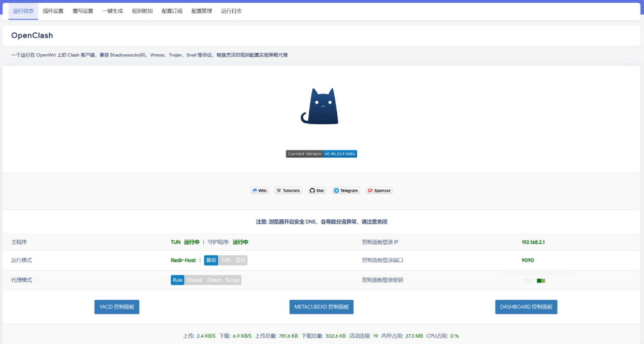Click the CPU usage 0 % value
The width and height of the screenshot is (644, 344).
coord(454,336)
